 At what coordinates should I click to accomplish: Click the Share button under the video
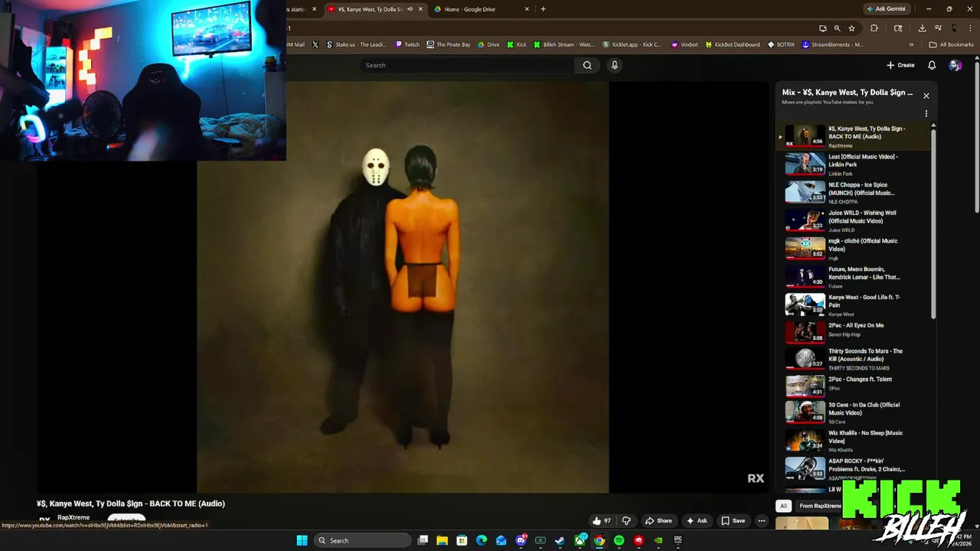click(658, 520)
